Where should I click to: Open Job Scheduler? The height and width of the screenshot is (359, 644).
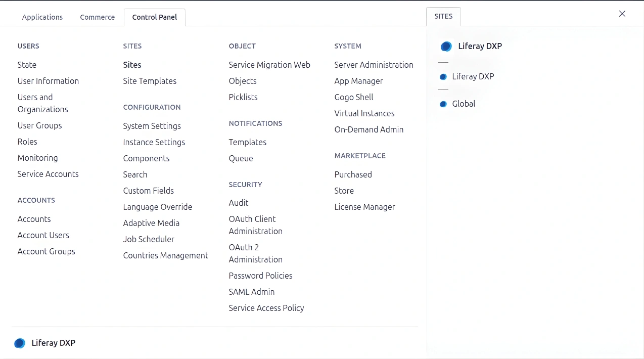(x=149, y=239)
